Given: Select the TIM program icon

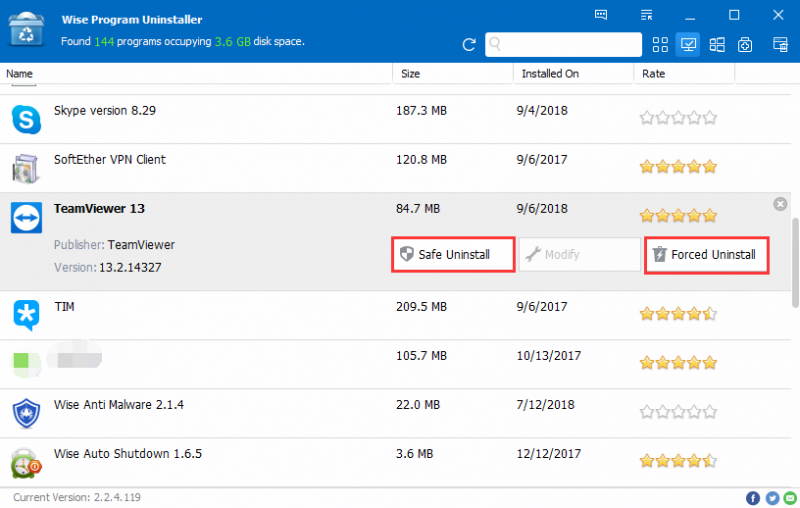Looking at the screenshot, I should [x=27, y=315].
